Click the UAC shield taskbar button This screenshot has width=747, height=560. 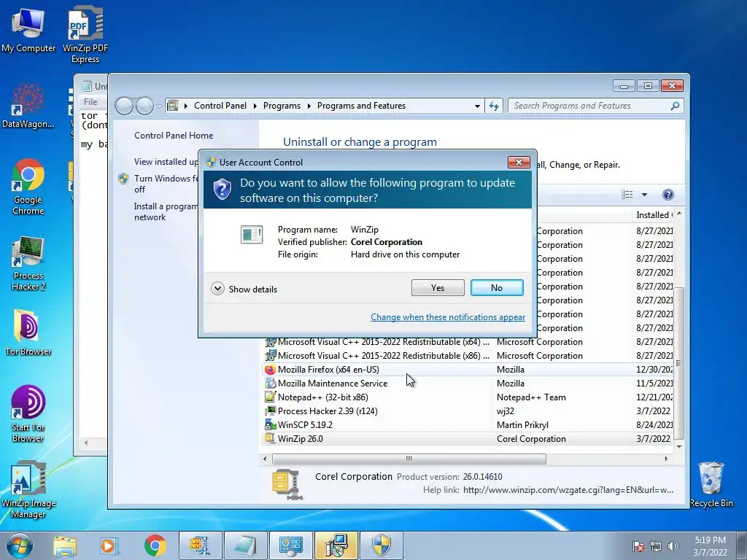click(x=382, y=545)
